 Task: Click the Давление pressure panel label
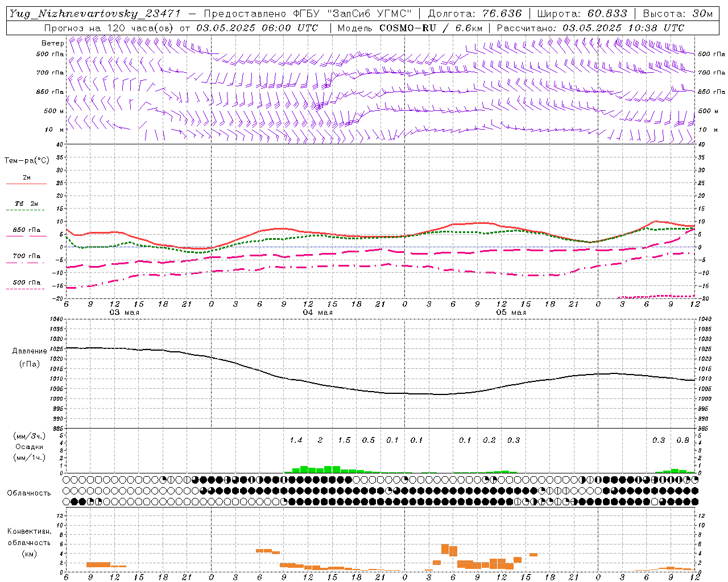[30, 351]
